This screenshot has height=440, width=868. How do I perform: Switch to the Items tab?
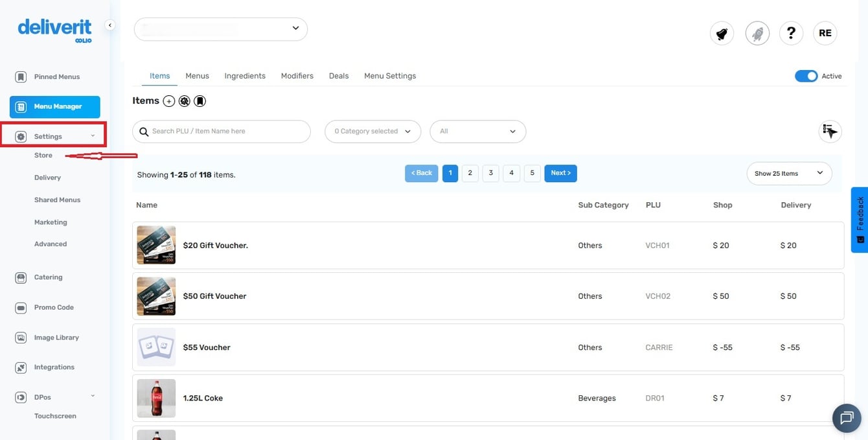(160, 76)
